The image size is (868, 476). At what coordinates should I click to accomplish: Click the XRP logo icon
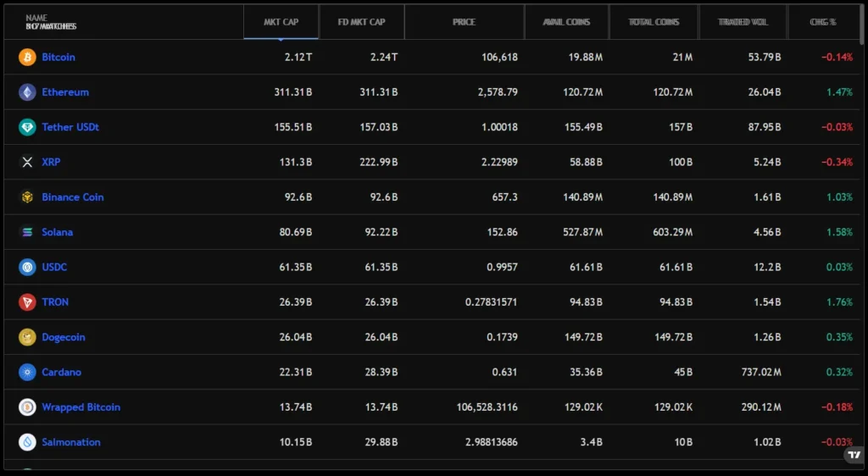click(27, 162)
